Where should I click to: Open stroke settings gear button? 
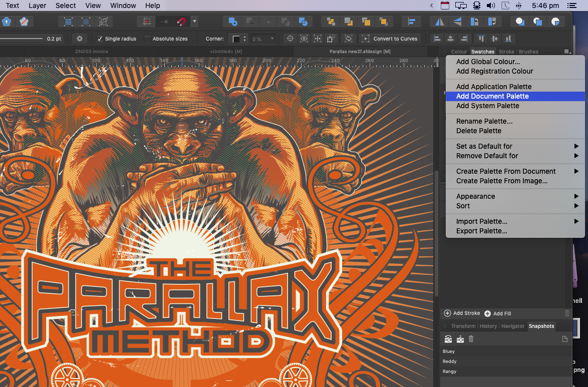(x=80, y=39)
